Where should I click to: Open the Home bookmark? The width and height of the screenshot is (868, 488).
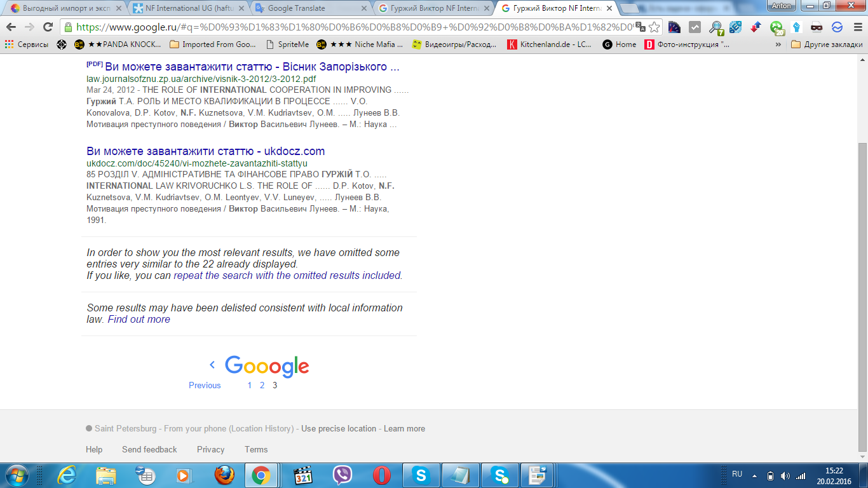click(620, 44)
